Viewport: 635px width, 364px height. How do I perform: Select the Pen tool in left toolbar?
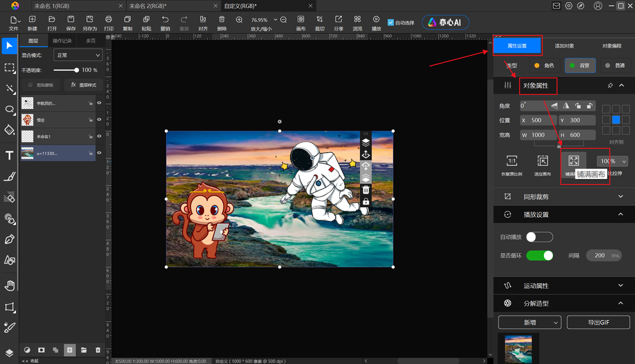[x=9, y=239]
